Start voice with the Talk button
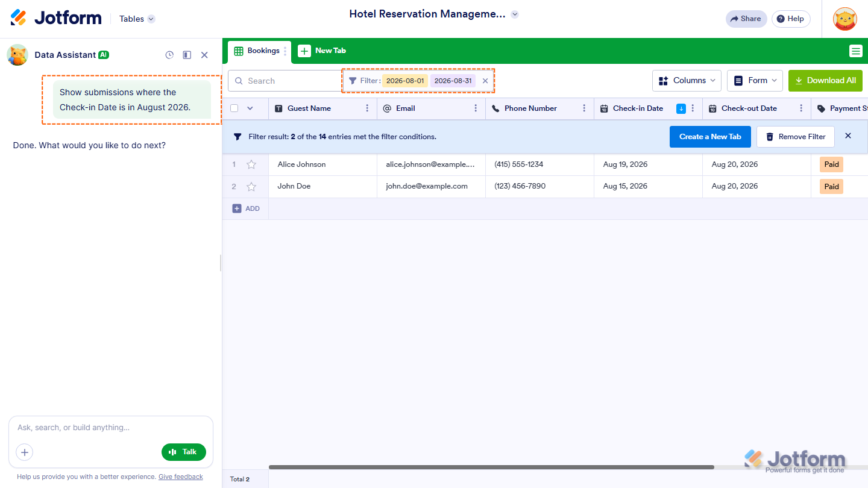The height and width of the screenshot is (488, 868). (184, 452)
